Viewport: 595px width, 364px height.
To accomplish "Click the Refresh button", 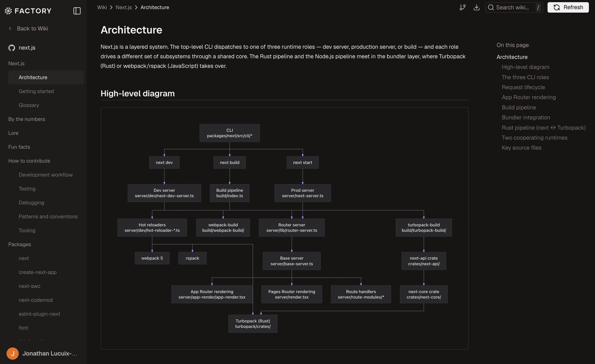I will [568, 7].
